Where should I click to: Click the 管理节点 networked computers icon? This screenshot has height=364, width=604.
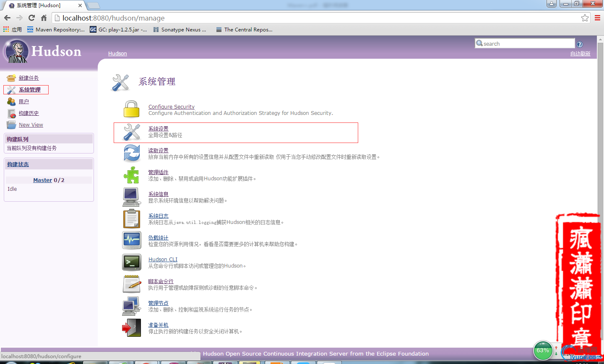click(x=131, y=306)
